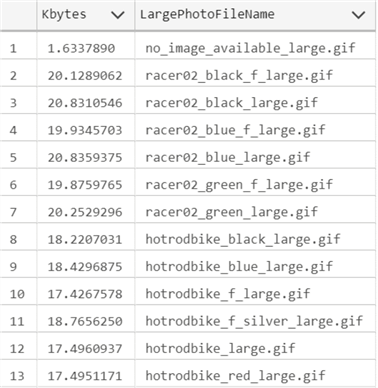Select the Kbytes value 17.4267578
The width and height of the screenshot is (378, 388).
(x=85, y=294)
